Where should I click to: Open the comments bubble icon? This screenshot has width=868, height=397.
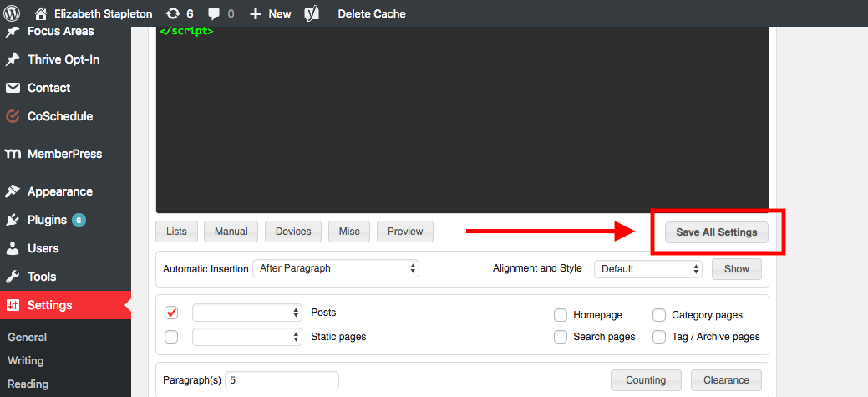(214, 14)
